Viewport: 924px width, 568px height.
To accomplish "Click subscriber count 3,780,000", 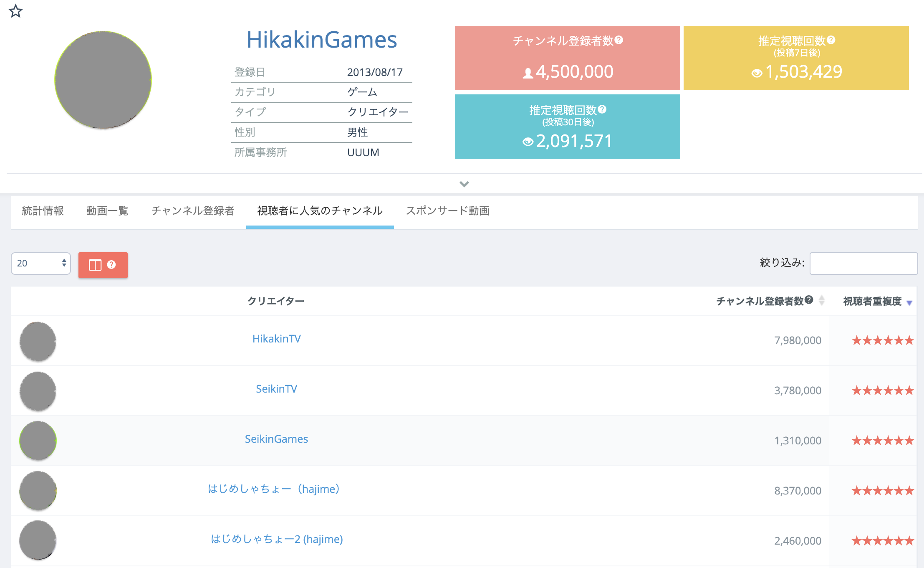I will pyautogui.click(x=798, y=390).
